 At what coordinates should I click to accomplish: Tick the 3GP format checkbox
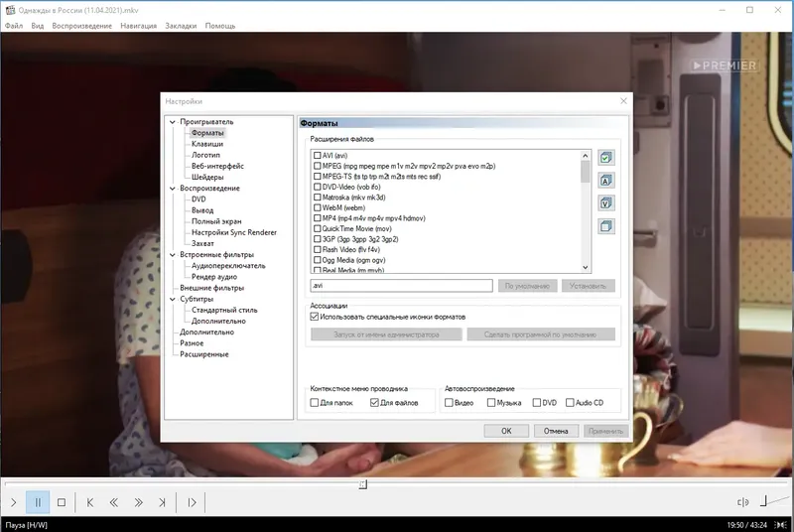pos(317,239)
